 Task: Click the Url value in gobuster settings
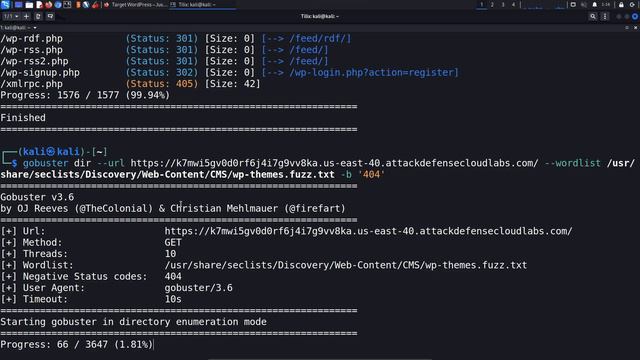pyautogui.click(x=368, y=231)
